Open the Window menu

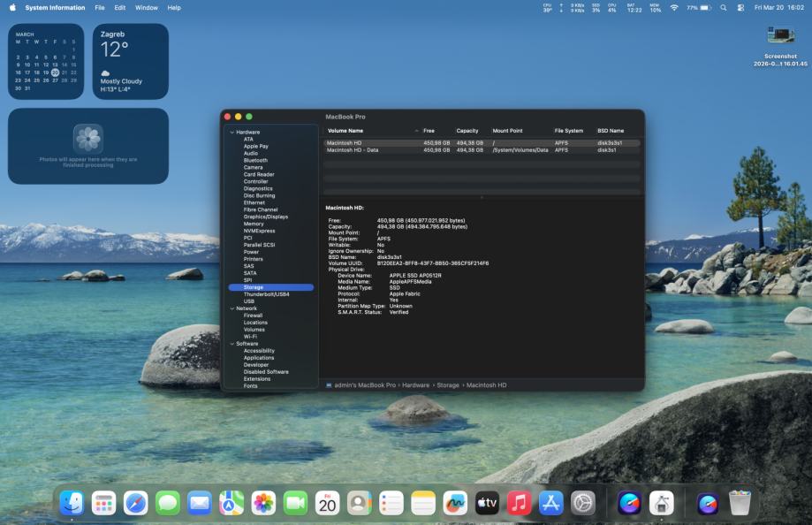pyautogui.click(x=147, y=7)
